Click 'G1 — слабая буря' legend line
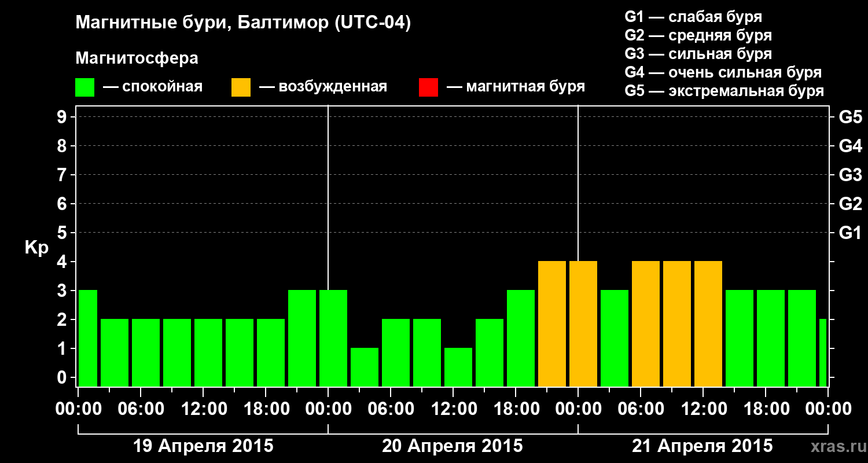This screenshot has height=463, width=868. click(x=693, y=16)
